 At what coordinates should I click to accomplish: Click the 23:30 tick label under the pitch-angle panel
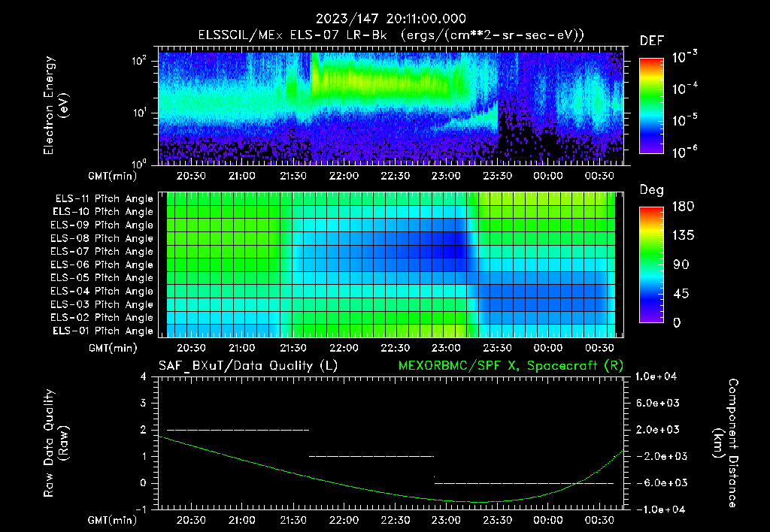(x=498, y=348)
